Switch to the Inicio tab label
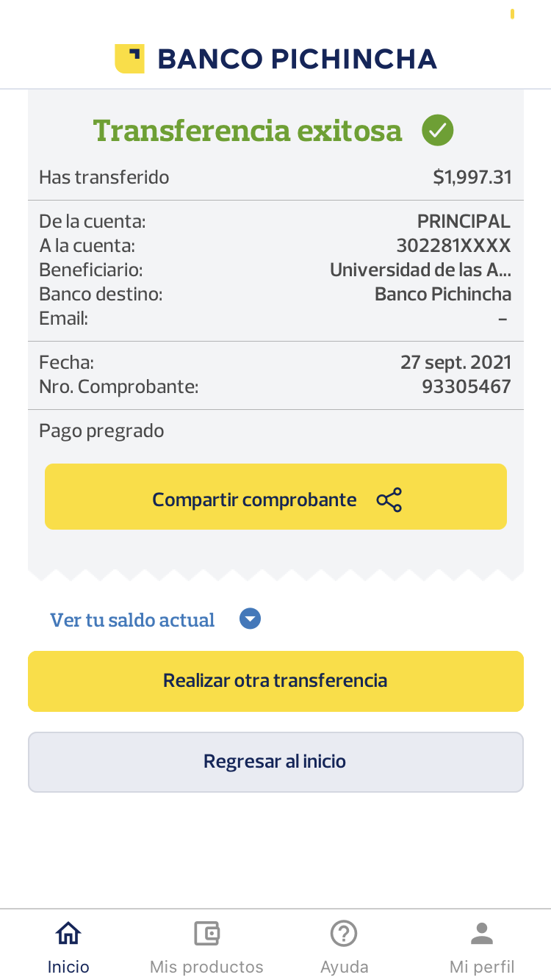 (68, 966)
